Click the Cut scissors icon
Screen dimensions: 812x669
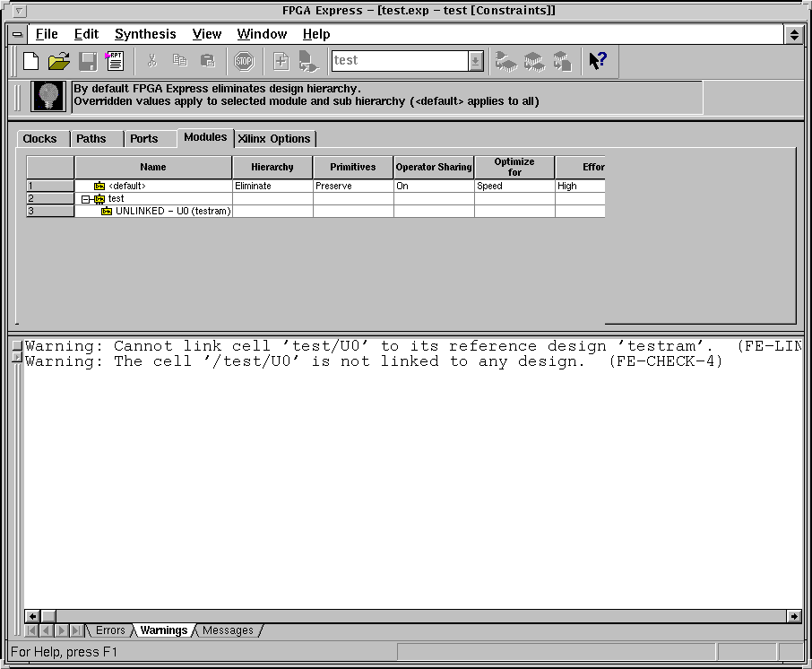coord(151,61)
